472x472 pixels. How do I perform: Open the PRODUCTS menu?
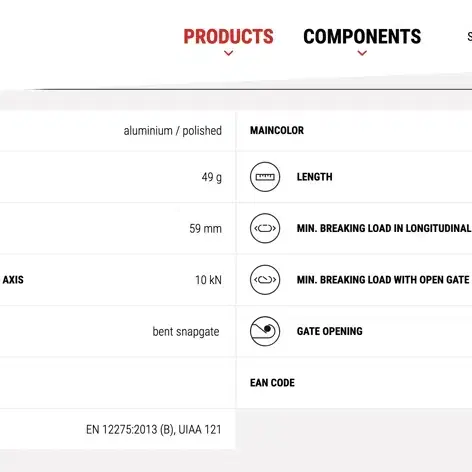tap(228, 36)
